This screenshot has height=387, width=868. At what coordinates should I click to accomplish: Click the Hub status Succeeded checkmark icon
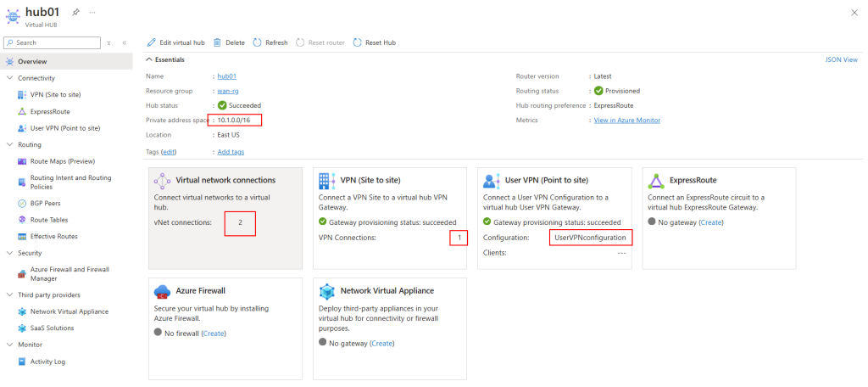coord(222,105)
